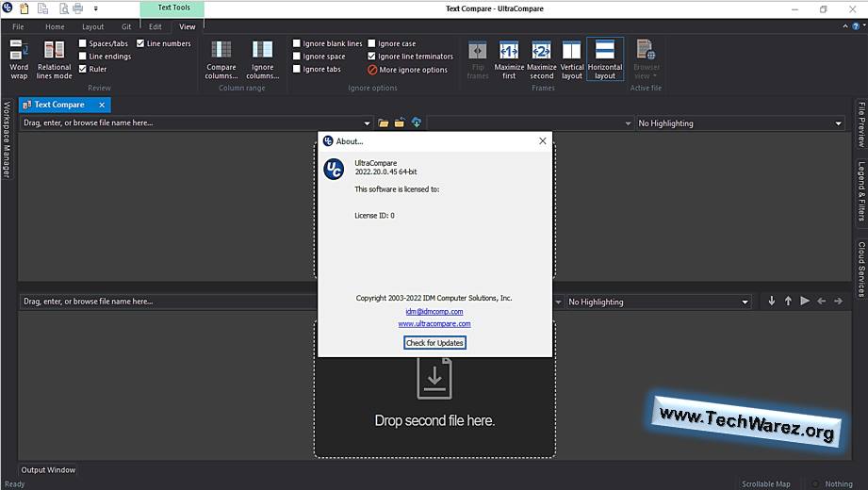Open Cloud Services side panel
This screenshot has height=490, width=868.
coord(861,269)
